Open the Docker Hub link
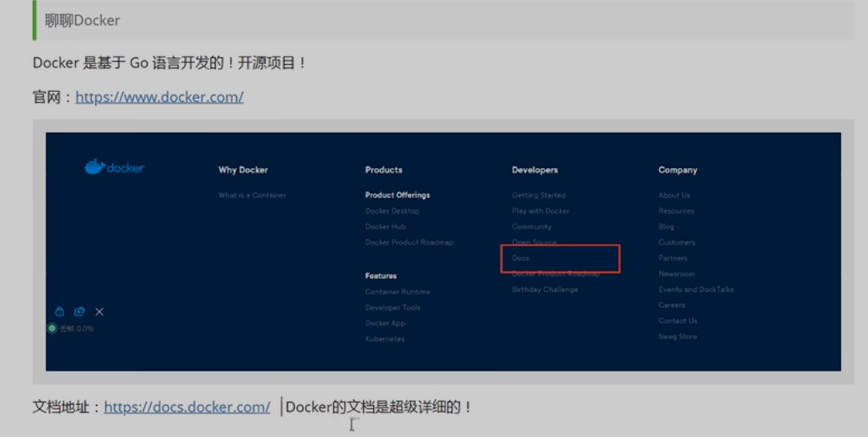Viewport: 868px width, 437px height. pyautogui.click(x=385, y=227)
